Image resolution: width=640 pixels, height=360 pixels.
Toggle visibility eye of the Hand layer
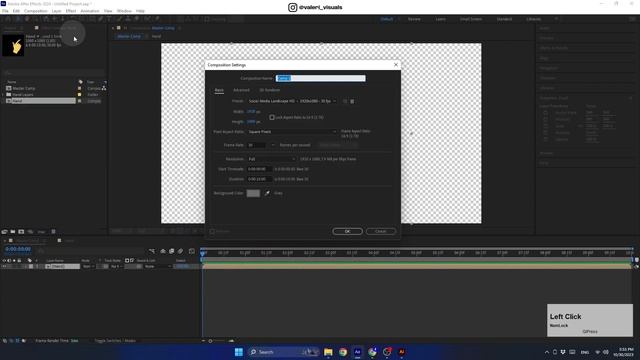click(x=4, y=267)
